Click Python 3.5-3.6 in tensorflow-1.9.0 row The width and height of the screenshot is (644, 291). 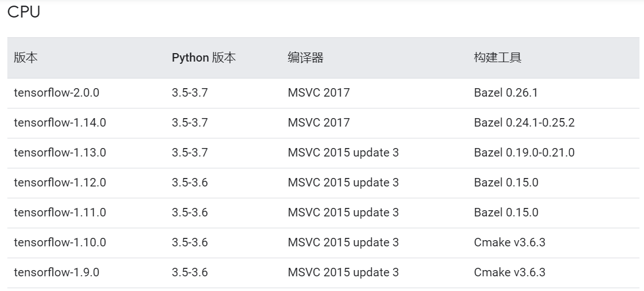190,272
